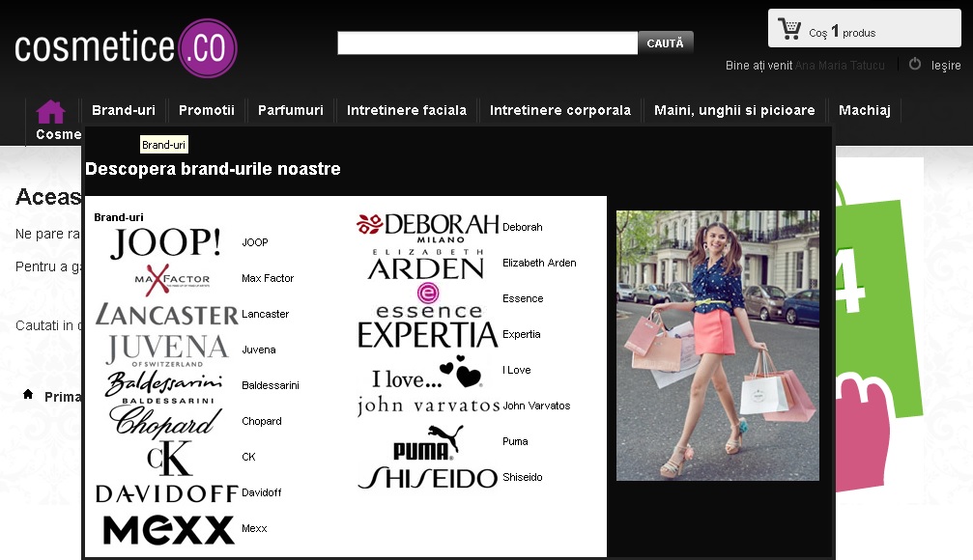Click the Davidoff text link
Viewport: 973px width, 560px height.
tap(261, 493)
